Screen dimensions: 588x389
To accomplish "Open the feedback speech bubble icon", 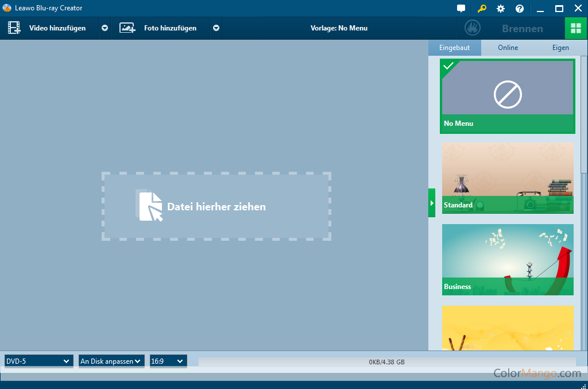I will 461,8.
